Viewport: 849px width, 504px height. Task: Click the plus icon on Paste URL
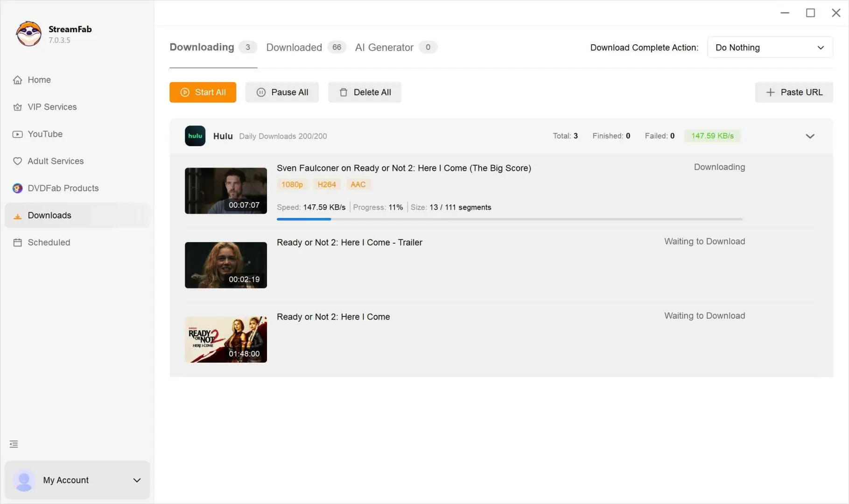click(x=771, y=92)
